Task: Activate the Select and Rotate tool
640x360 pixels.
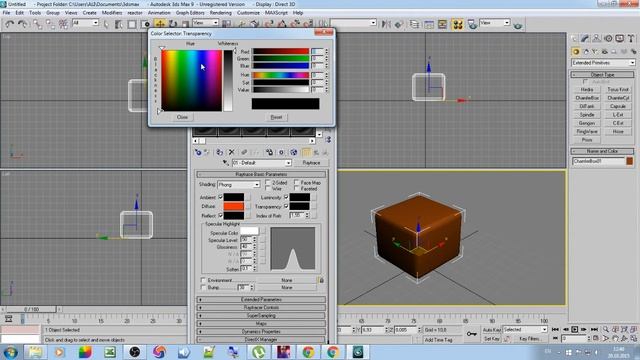Action: click(173, 24)
